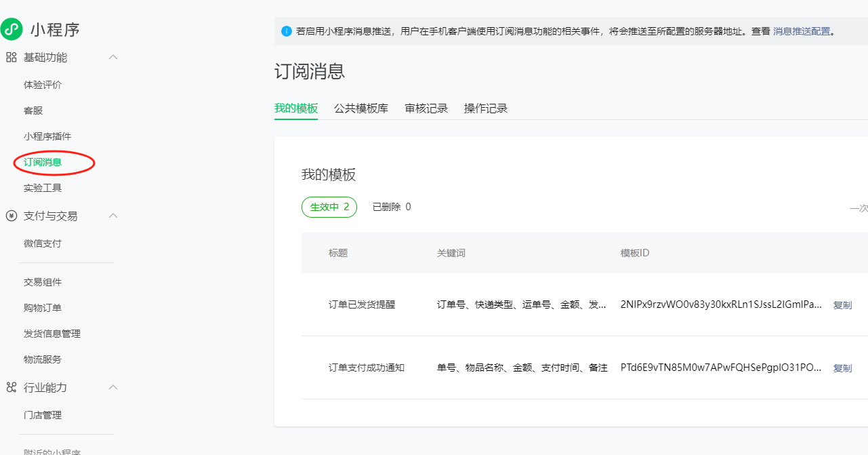This screenshot has width=868, height=455.
Task: Click the template ID starting with 2NIPx9rzv
Action: [x=722, y=305]
